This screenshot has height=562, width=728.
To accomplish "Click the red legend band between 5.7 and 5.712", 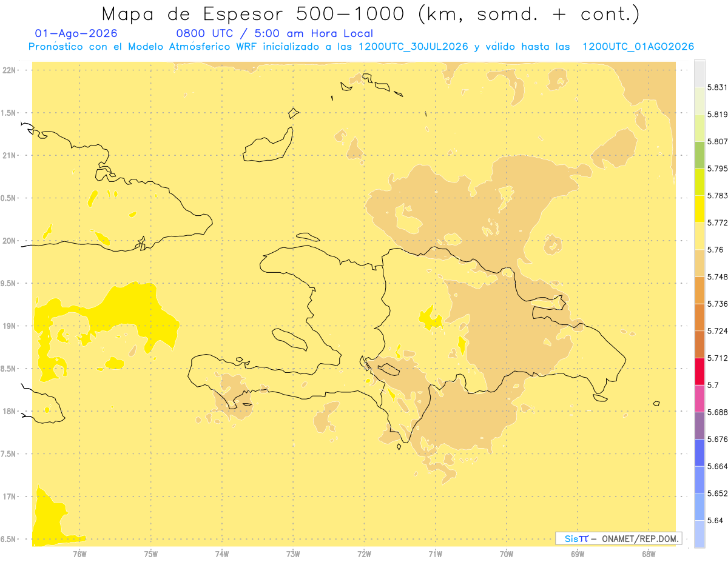I will pos(699,371).
